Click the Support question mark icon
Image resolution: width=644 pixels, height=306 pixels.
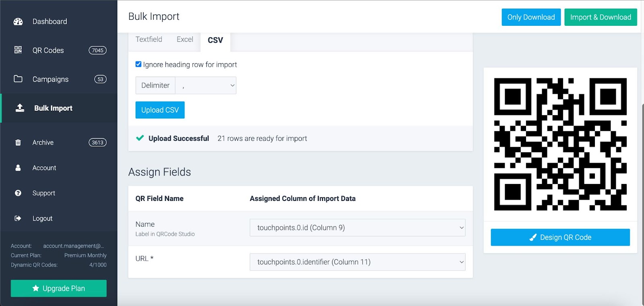18,193
